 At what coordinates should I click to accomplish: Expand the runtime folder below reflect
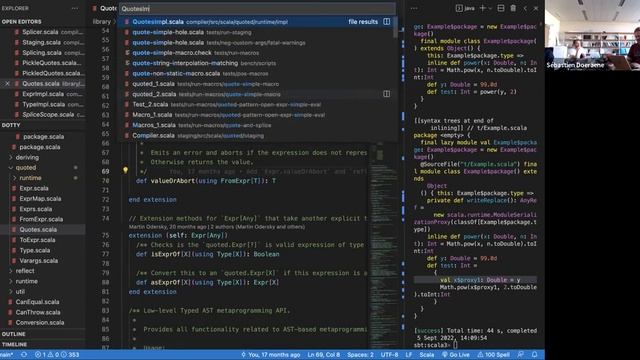pyautogui.click(x=42, y=281)
